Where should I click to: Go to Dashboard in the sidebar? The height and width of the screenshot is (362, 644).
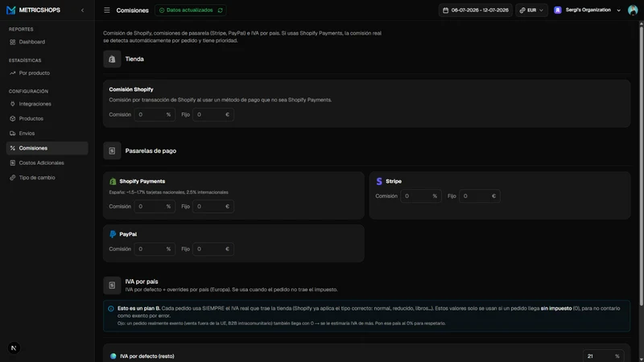(x=47, y=42)
